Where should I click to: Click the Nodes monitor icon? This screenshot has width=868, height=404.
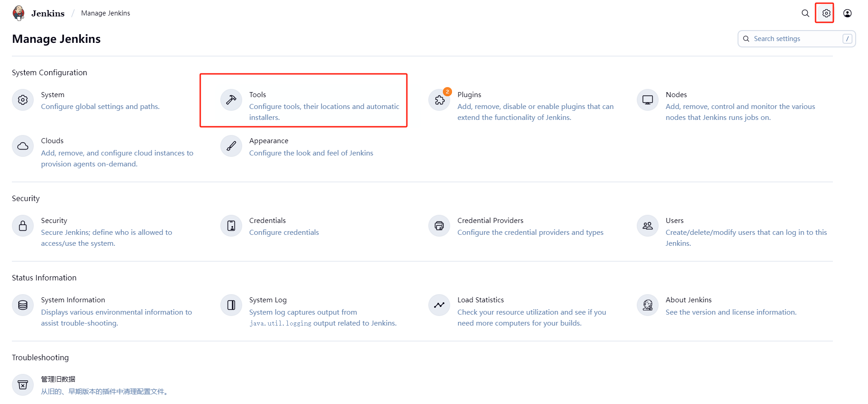pos(648,100)
